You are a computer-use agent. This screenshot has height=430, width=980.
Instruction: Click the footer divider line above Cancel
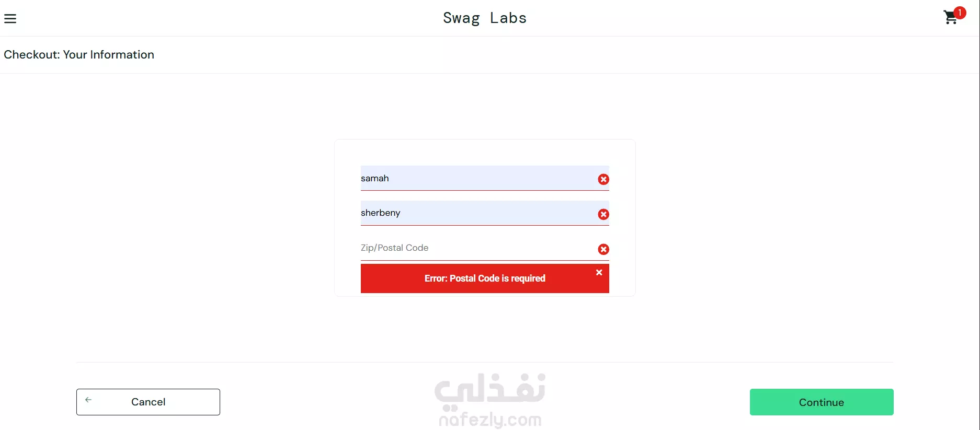(485, 362)
